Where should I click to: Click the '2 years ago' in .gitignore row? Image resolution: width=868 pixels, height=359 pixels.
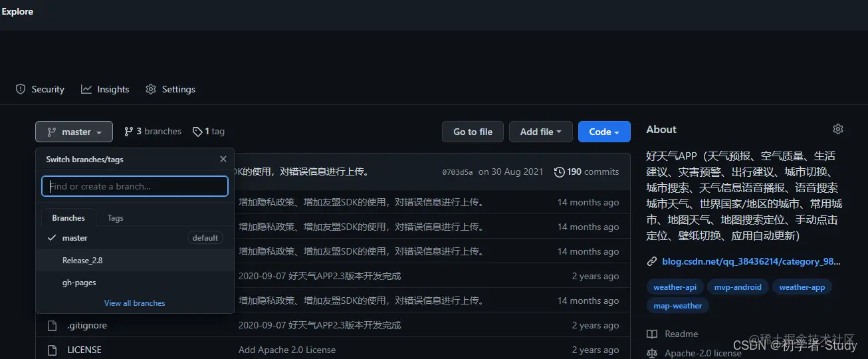[x=596, y=325]
